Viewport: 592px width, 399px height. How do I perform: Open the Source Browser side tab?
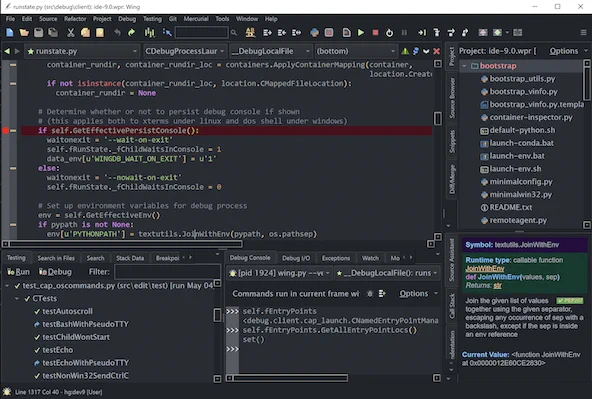(x=452, y=98)
